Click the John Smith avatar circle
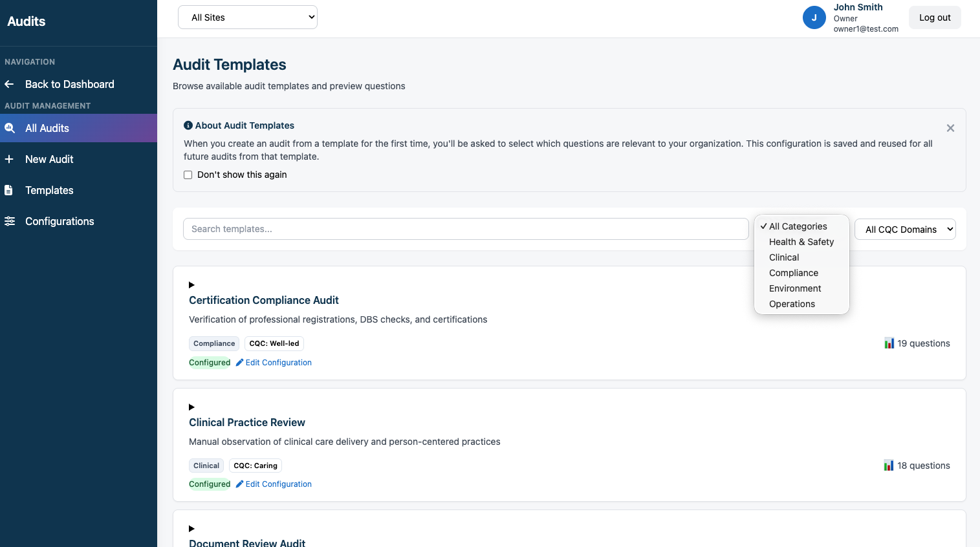The width and height of the screenshot is (980, 547). tap(814, 17)
